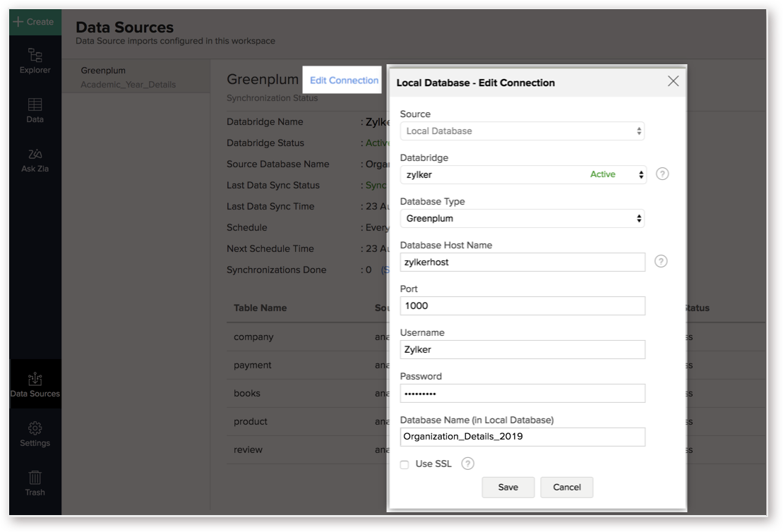The height and width of the screenshot is (532, 783).
Task: Click the Source Database Name label
Action: point(277,164)
